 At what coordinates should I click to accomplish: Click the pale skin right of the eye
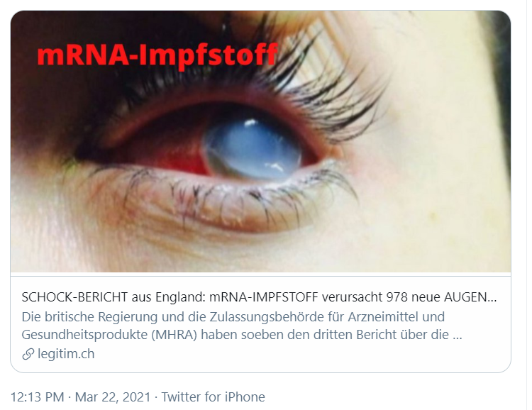(441, 153)
